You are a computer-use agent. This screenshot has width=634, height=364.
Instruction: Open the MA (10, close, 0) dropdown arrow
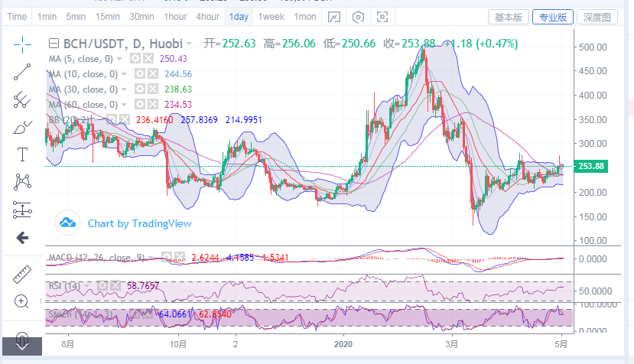(x=124, y=74)
